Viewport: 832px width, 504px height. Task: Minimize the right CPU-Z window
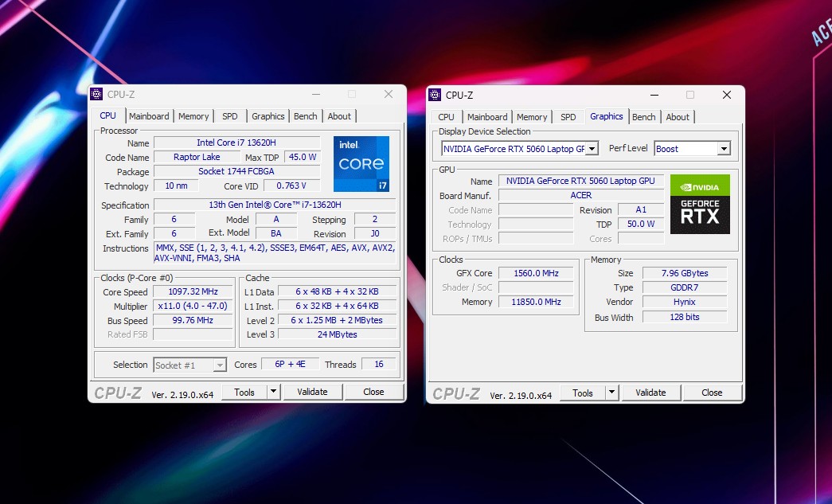click(654, 95)
